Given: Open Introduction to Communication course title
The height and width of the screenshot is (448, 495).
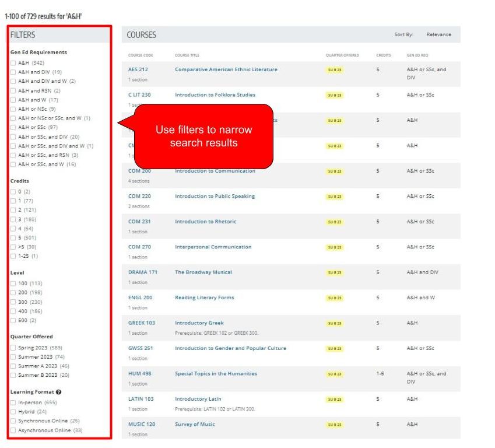Looking at the screenshot, I should [215, 171].
